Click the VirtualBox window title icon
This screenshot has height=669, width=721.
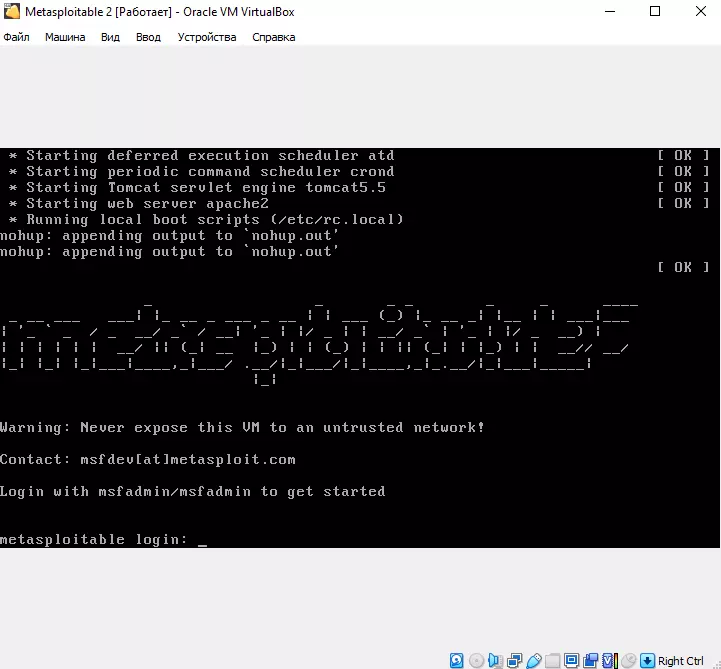pos(11,11)
